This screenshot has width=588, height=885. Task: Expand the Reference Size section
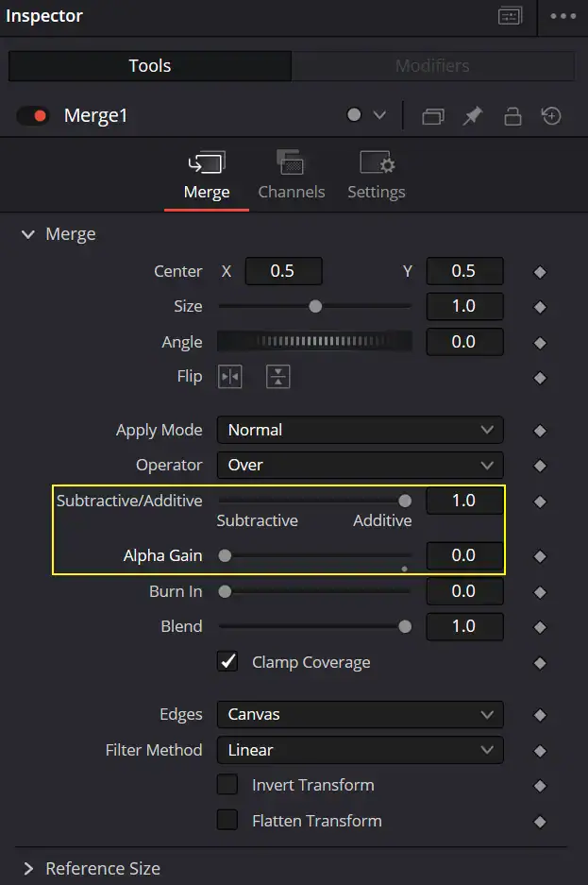pyautogui.click(x=27, y=868)
